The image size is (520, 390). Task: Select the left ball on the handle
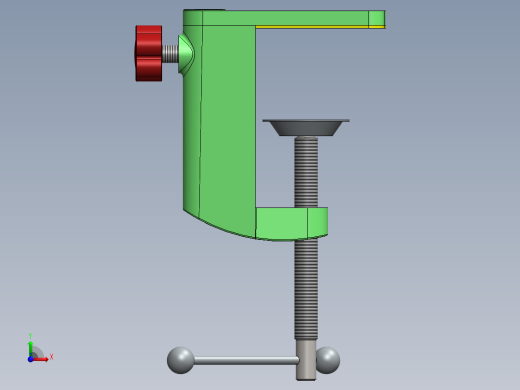pos(180,360)
